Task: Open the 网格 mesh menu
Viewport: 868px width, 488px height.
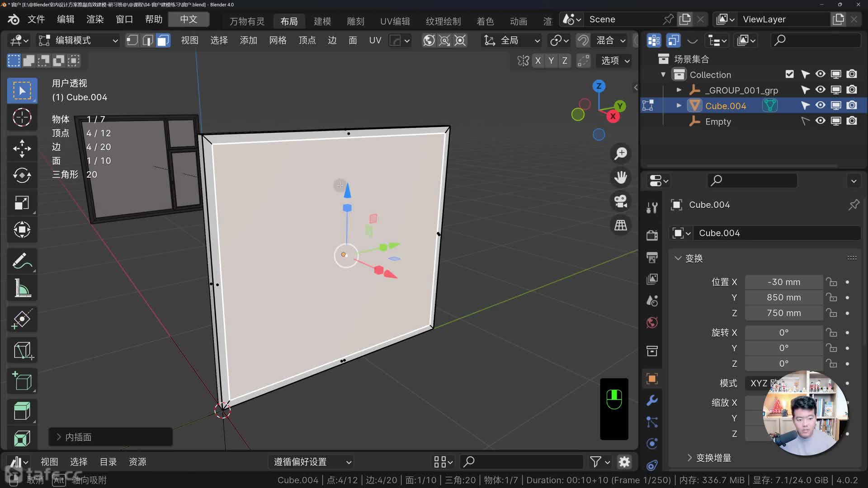Action: coord(278,41)
